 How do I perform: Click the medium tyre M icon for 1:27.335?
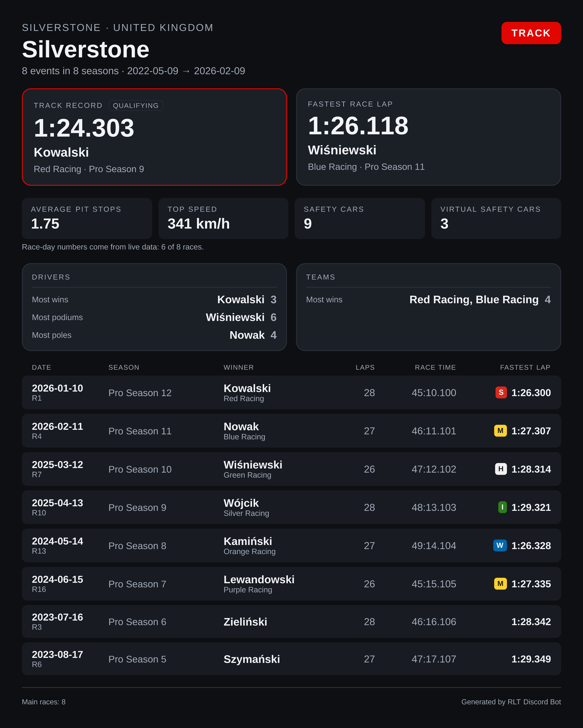pos(500,583)
